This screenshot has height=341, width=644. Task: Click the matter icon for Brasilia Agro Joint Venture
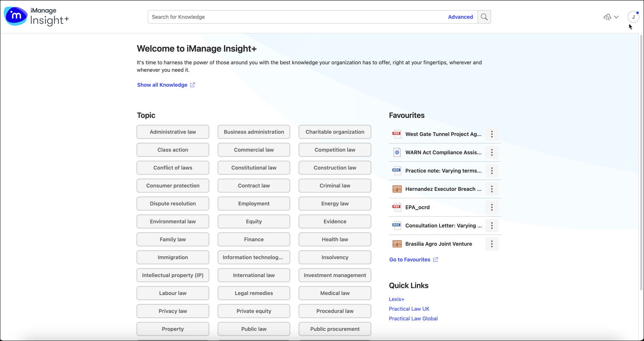[397, 244]
